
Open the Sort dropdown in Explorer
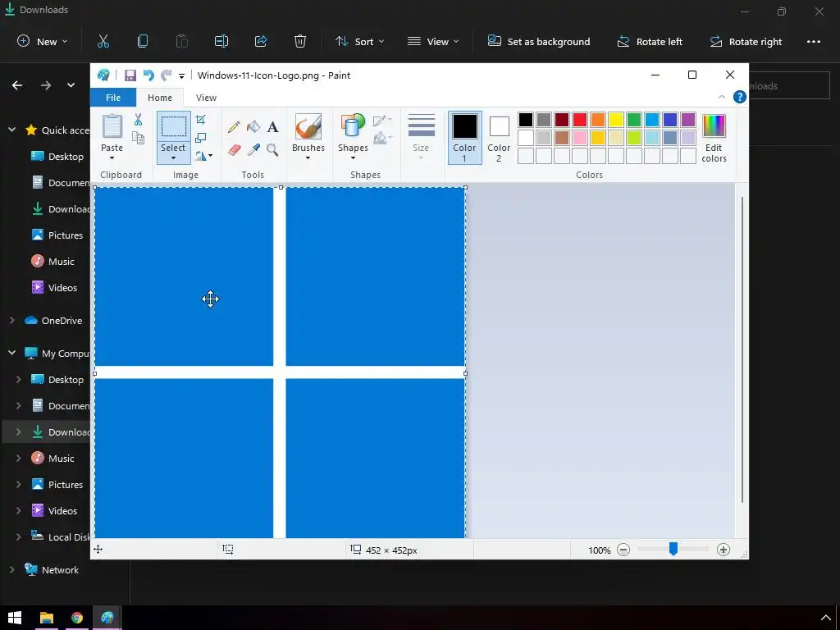359,41
